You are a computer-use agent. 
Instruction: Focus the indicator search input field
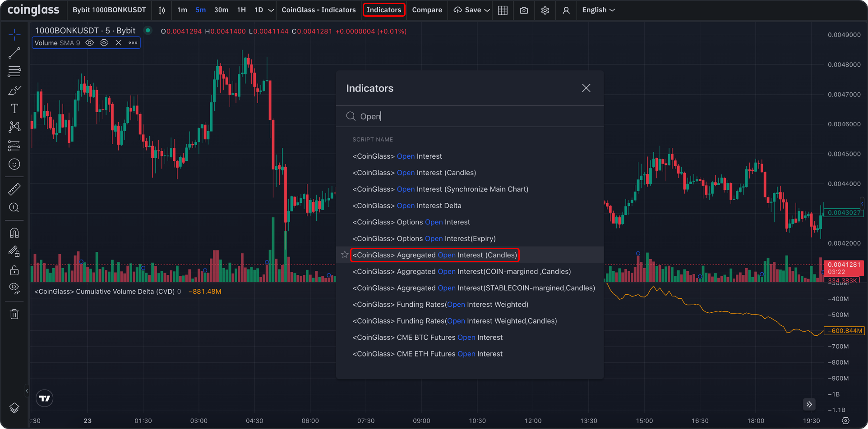pyautogui.click(x=470, y=116)
